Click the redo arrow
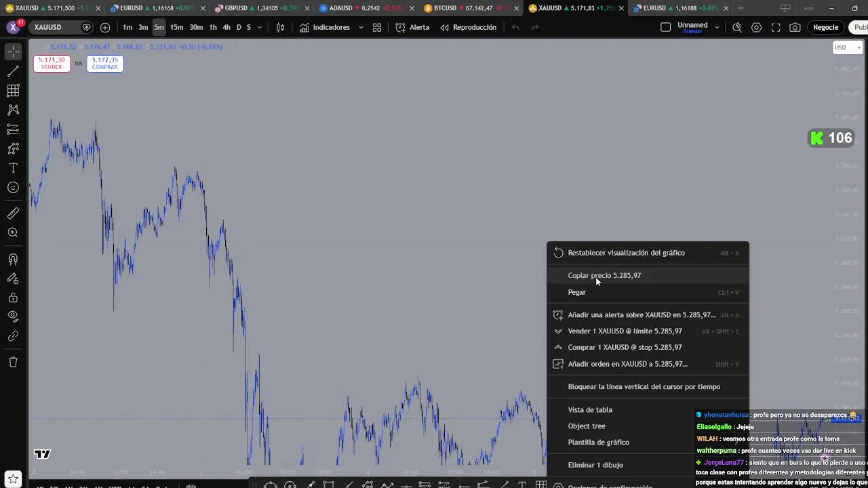This screenshot has height=488, width=868. point(535,27)
